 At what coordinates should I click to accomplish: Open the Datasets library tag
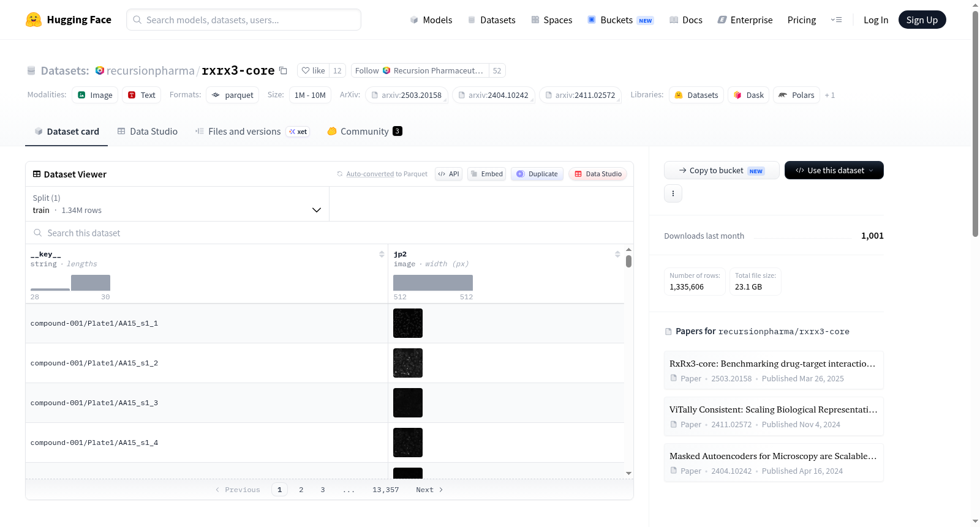[x=696, y=95]
